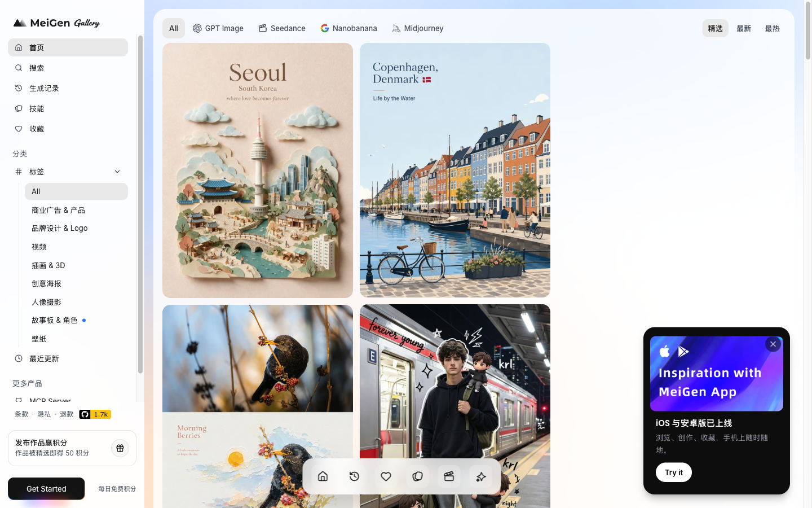Select the 故事板 & 角色 tag
The image size is (812, 508).
[x=76, y=320]
